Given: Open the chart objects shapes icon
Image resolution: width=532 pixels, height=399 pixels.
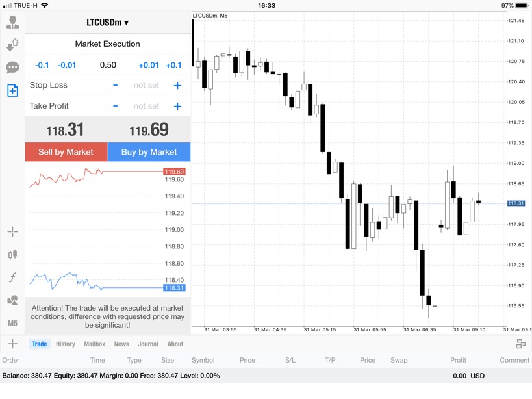Looking at the screenshot, I should 12,300.
